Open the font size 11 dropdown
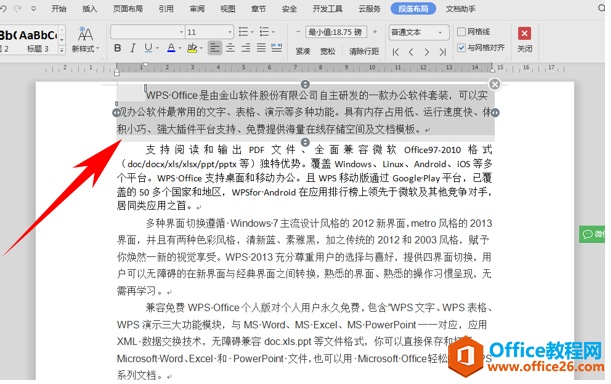Viewport: 611px width, 384px height. 230,32
